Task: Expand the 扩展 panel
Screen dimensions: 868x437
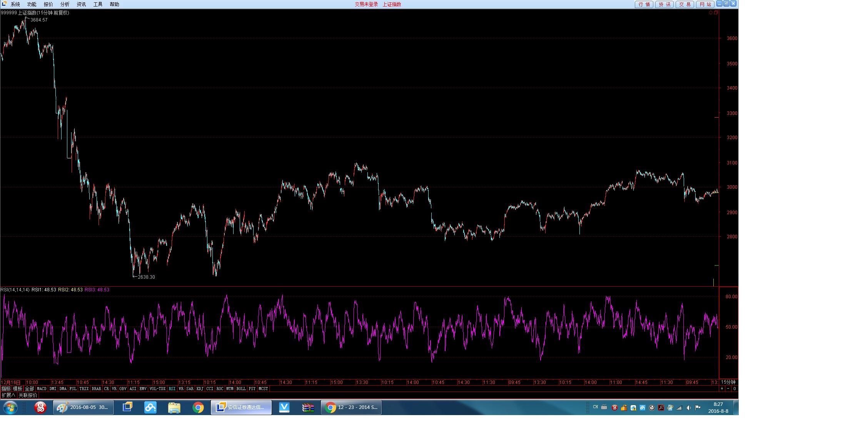Action: point(8,395)
